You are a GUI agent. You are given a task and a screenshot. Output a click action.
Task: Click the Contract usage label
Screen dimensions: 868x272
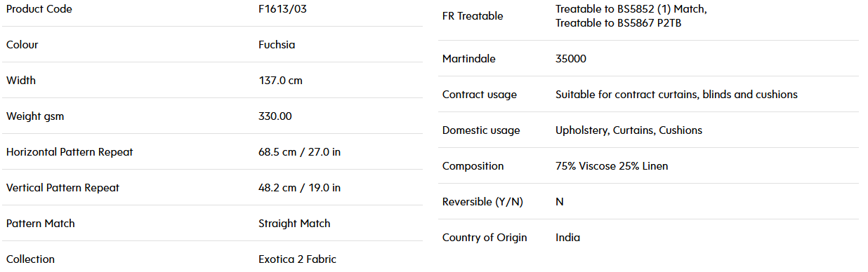click(480, 95)
